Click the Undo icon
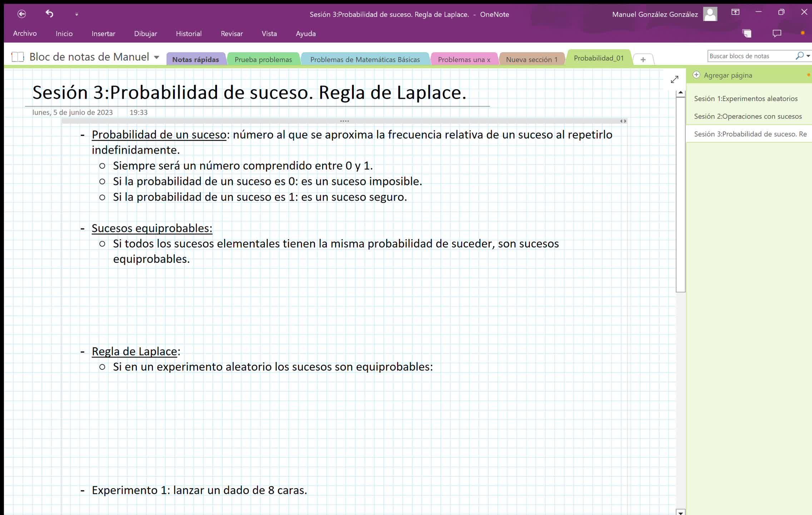The width and height of the screenshot is (812, 515). tap(49, 14)
